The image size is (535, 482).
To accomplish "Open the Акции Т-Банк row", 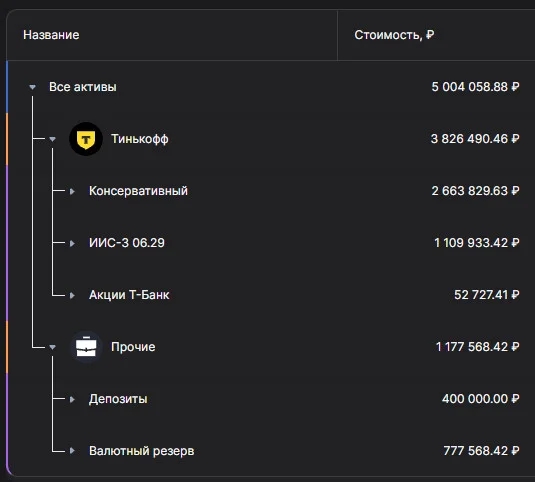I will (129, 295).
